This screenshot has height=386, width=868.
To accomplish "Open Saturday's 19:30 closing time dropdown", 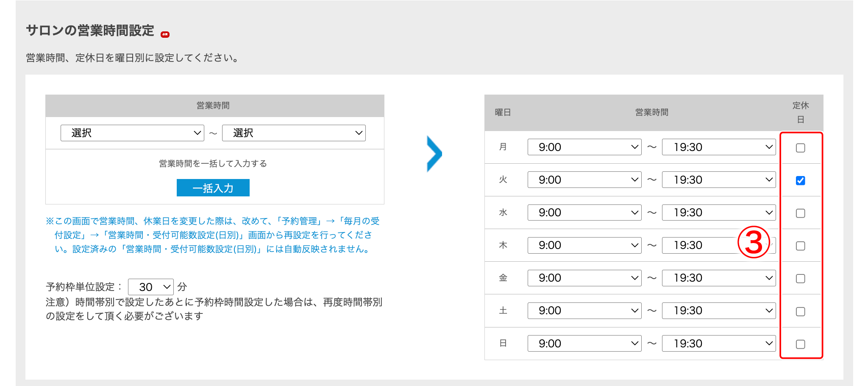I will click(x=718, y=310).
